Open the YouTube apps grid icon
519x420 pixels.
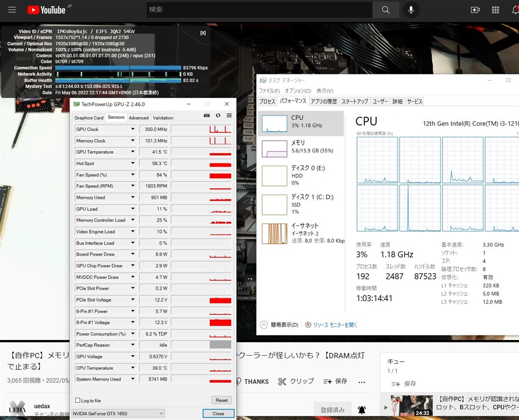[496, 10]
